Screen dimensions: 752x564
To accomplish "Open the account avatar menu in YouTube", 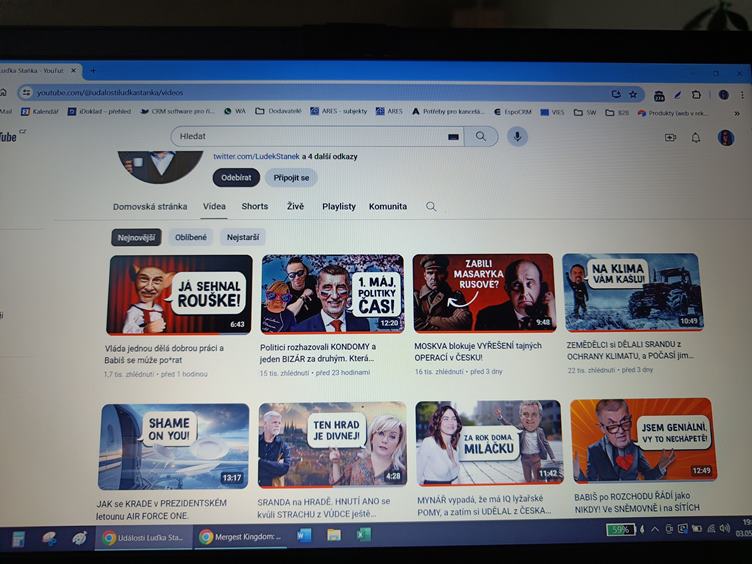I will [x=726, y=137].
